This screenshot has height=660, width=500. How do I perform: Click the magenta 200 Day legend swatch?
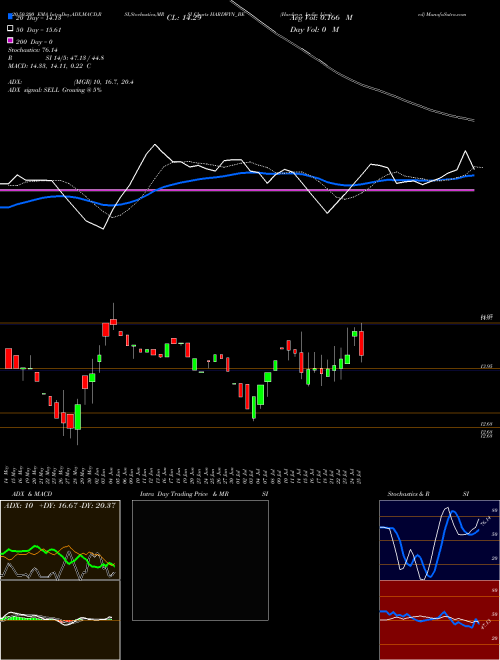(x=10, y=41)
